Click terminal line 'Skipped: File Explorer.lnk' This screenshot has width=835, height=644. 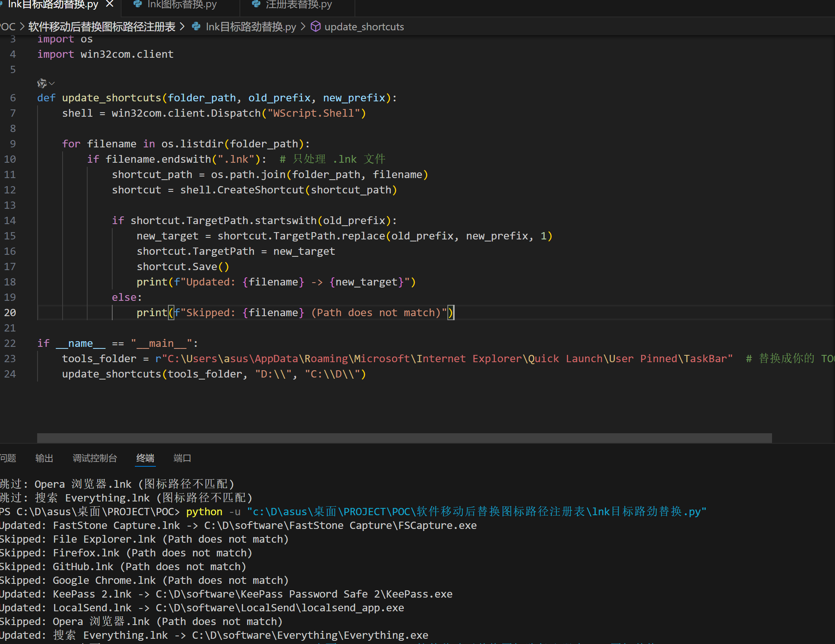pos(144,539)
